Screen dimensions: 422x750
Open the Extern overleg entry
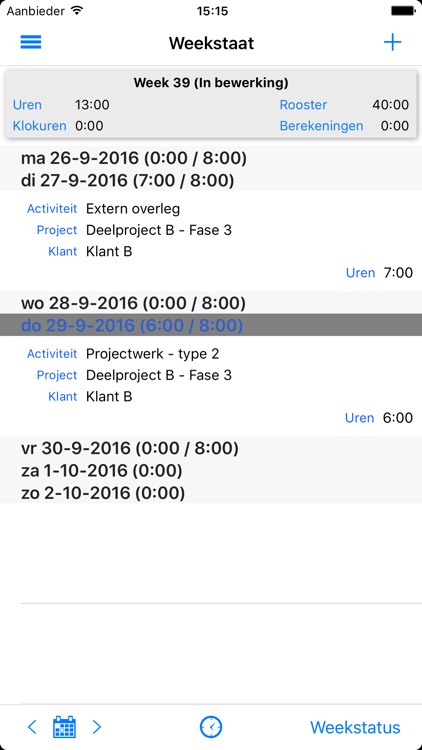pyautogui.click(x=211, y=241)
